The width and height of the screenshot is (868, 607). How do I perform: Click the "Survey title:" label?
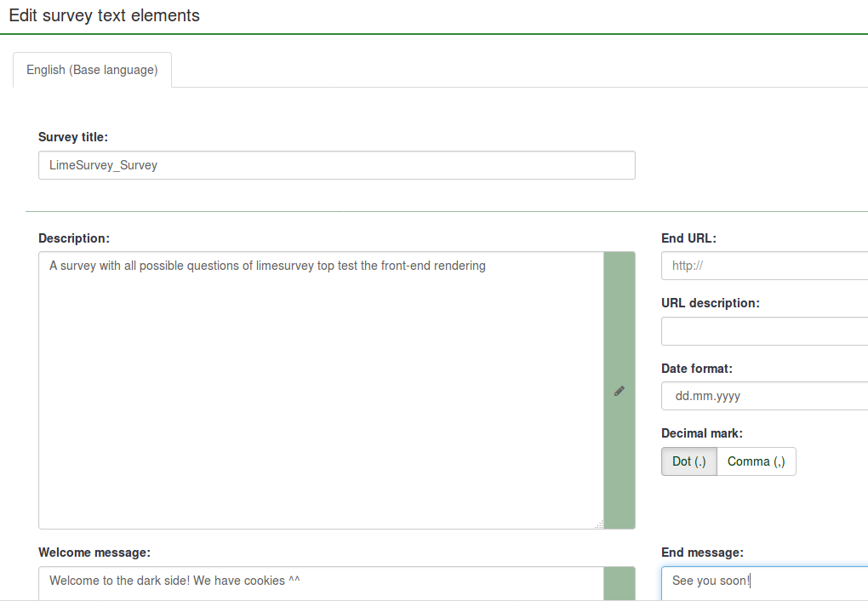[x=73, y=137]
